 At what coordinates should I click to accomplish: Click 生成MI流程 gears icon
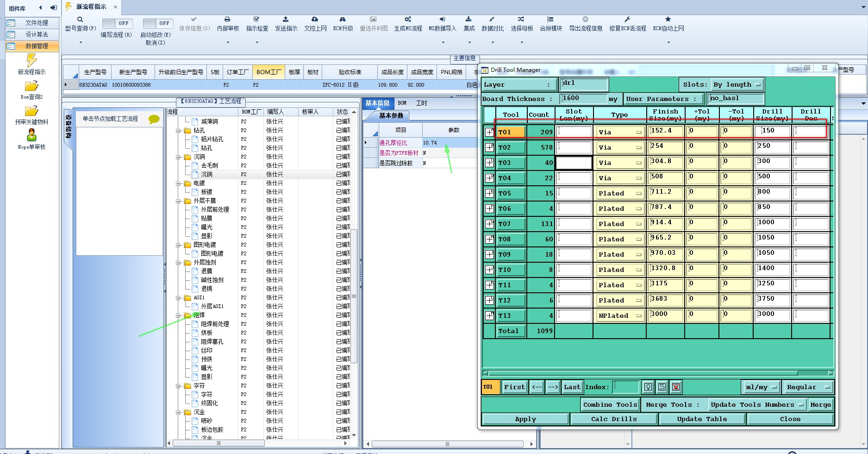pyautogui.click(x=408, y=19)
